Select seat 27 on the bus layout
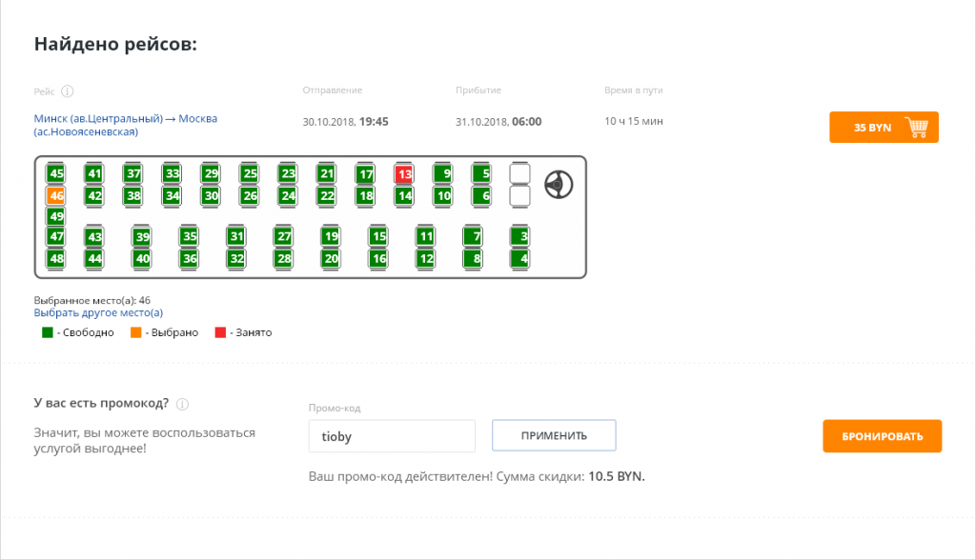The image size is (976, 560). coord(283,236)
